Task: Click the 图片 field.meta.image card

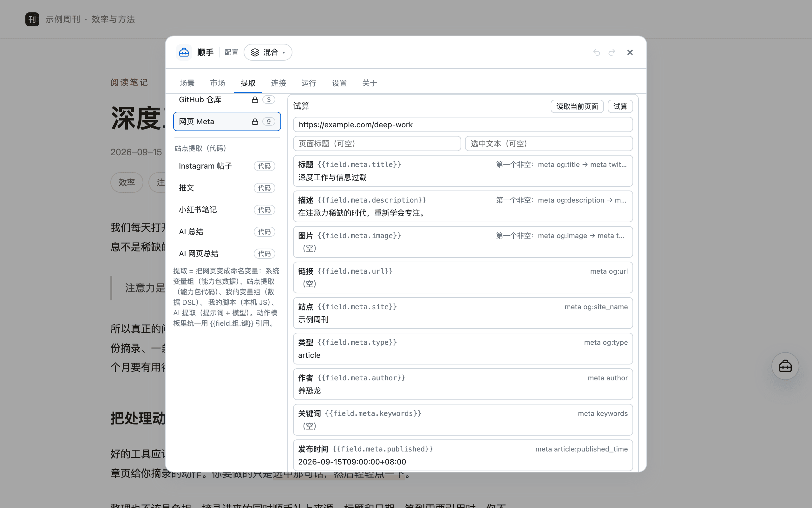Action: [x=463, y=242]
